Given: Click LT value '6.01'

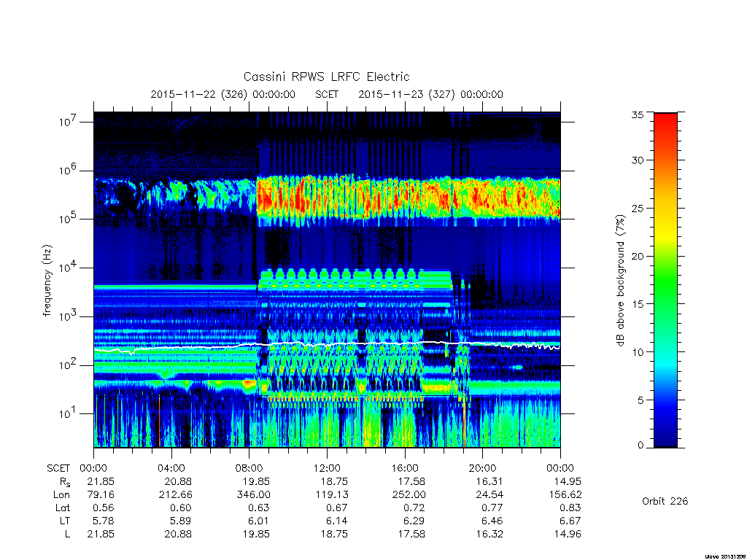Looking at the screenshot, I should click(x=259, y=521).
